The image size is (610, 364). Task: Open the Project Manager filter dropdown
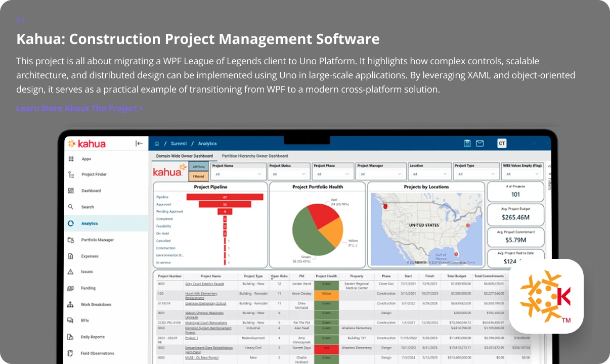tap(381, 174)
